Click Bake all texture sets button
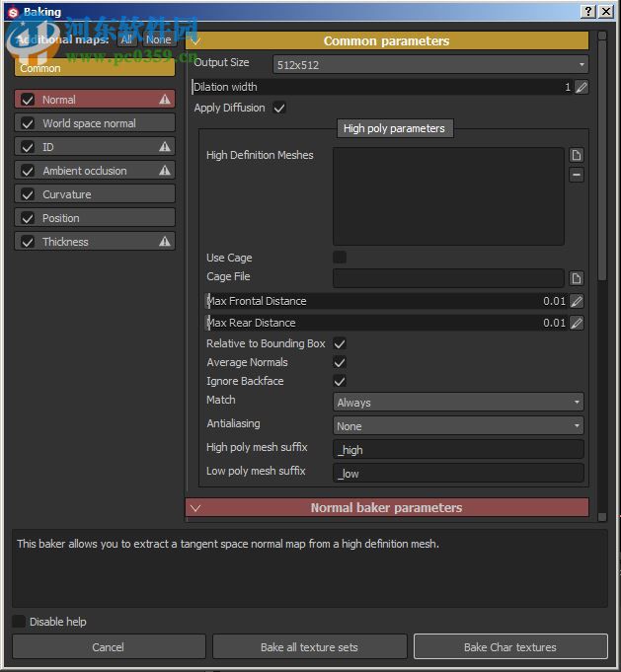 309,646
